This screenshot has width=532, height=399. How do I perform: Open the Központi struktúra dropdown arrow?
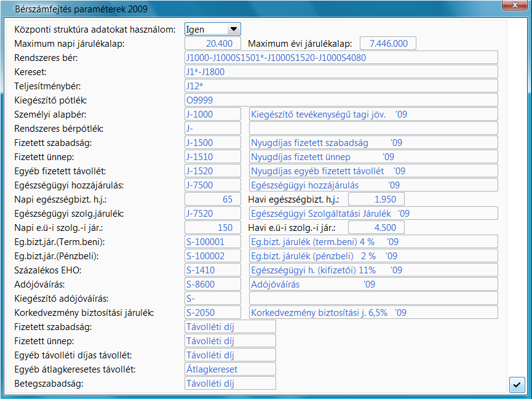pyautogui.click(x=233, y=29)
